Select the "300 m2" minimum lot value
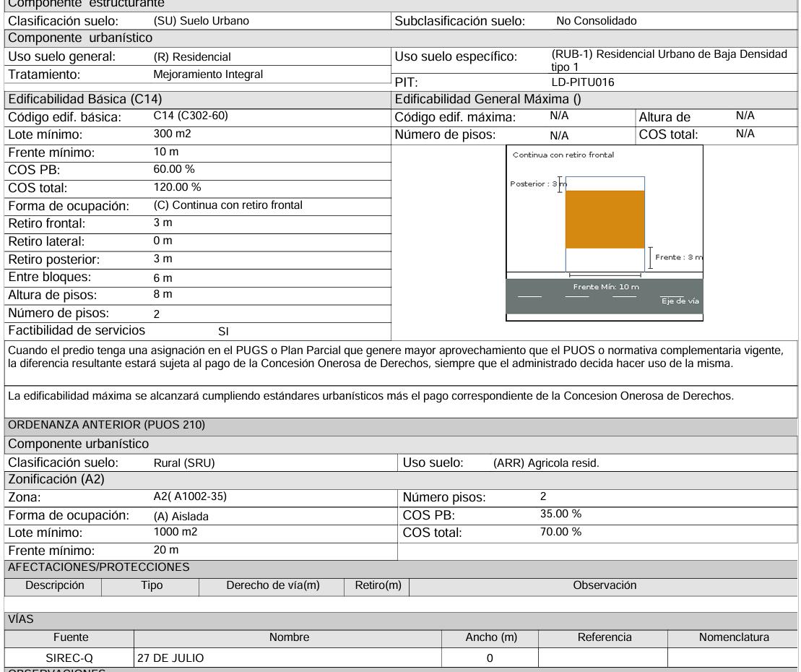 172,134
